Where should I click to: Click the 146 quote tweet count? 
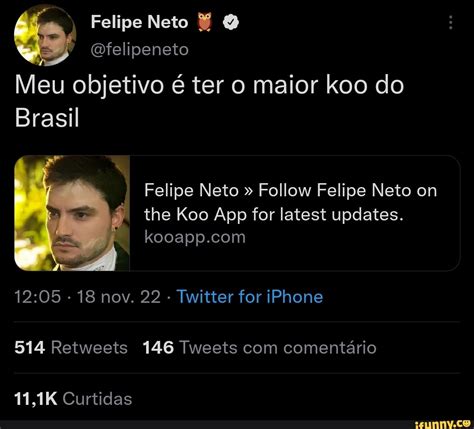[158, 348]
